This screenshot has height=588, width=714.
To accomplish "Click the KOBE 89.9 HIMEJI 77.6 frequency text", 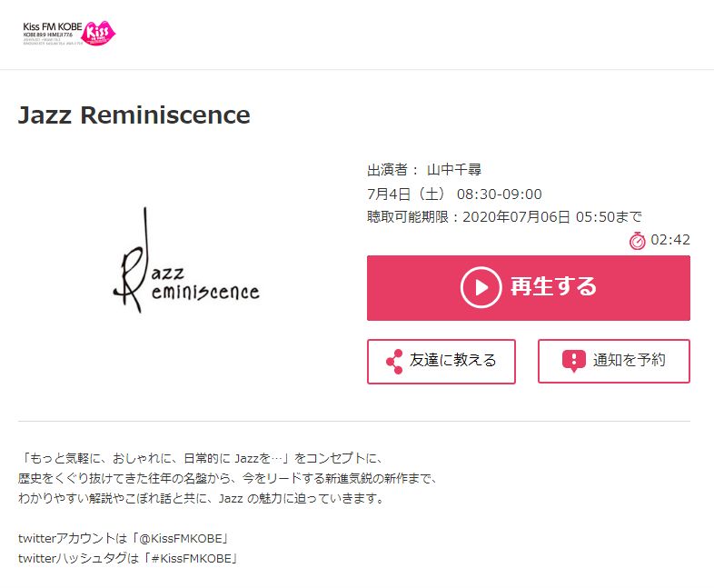I will point(48,35).
